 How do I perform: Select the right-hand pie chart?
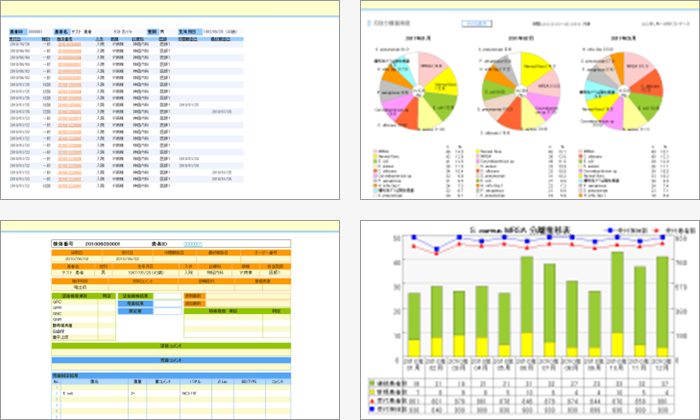tap(624, 91)
